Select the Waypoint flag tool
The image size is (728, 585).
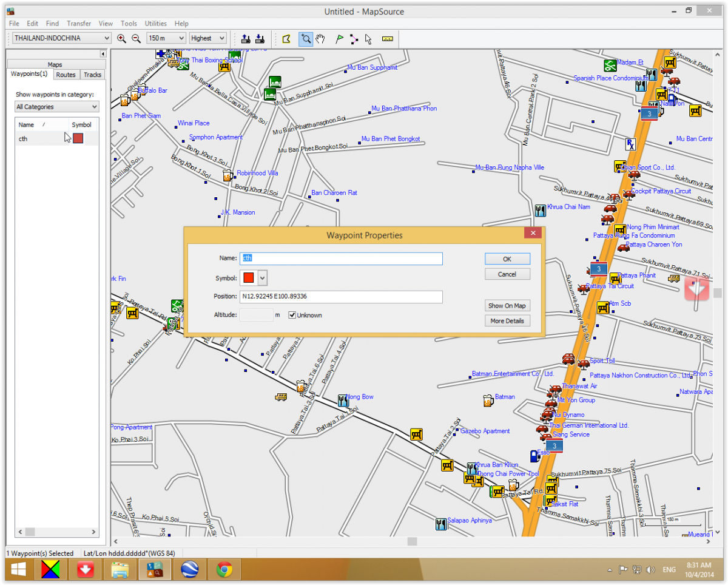click(340, 39)
